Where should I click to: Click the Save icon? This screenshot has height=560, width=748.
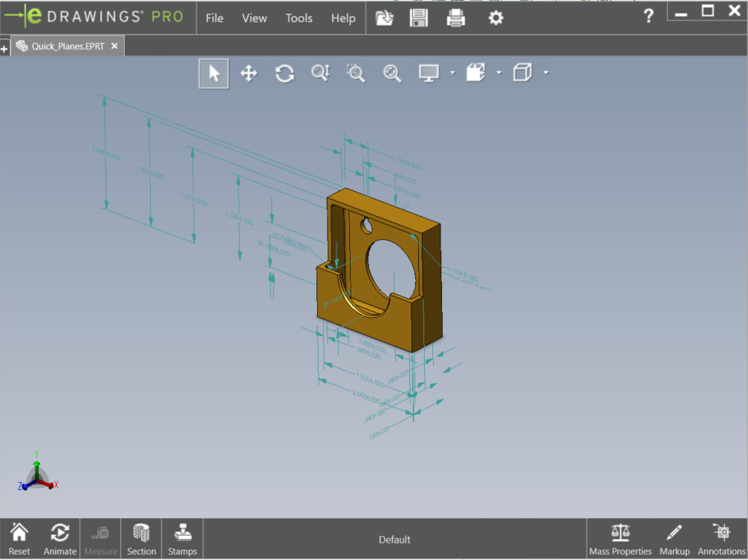pyautogui.click(x=419, y=18)
